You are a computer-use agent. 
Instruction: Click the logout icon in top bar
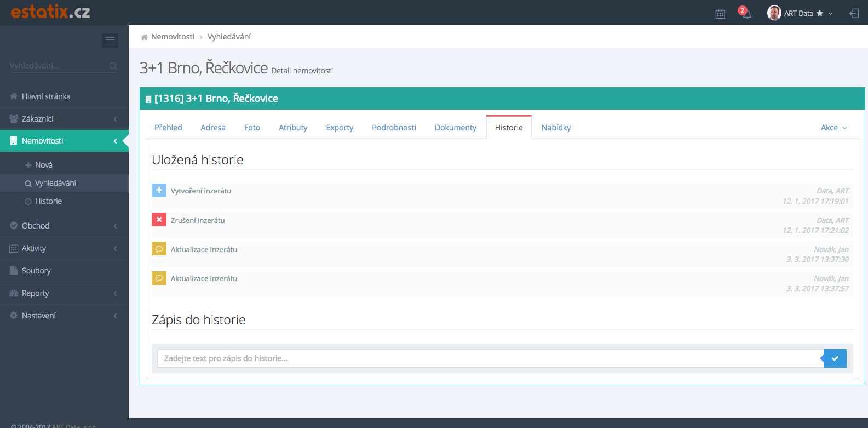[854, 13]
